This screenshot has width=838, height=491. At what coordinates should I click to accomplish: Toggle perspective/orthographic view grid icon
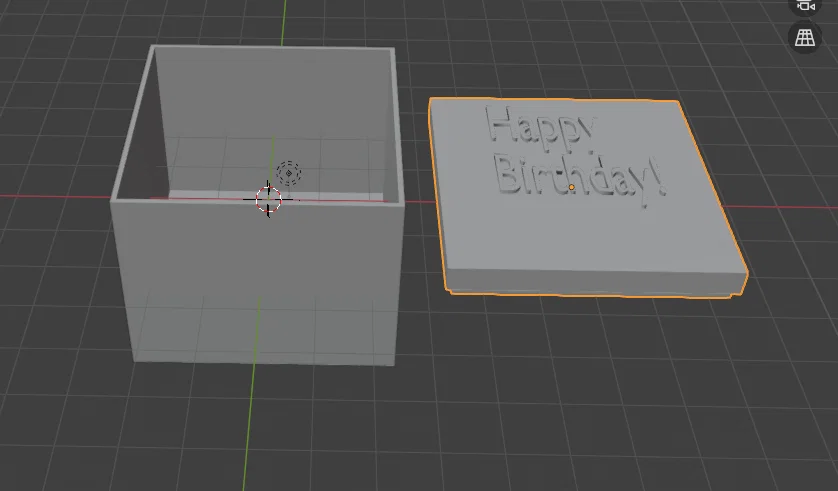(x=805, y=37)
